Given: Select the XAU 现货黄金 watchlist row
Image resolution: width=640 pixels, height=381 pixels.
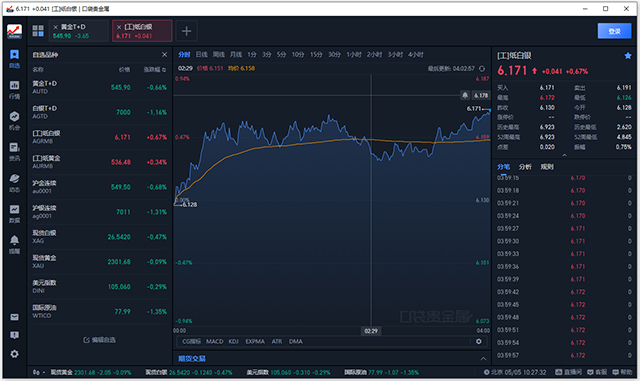Looking at the screenshot, I should 100,262.
